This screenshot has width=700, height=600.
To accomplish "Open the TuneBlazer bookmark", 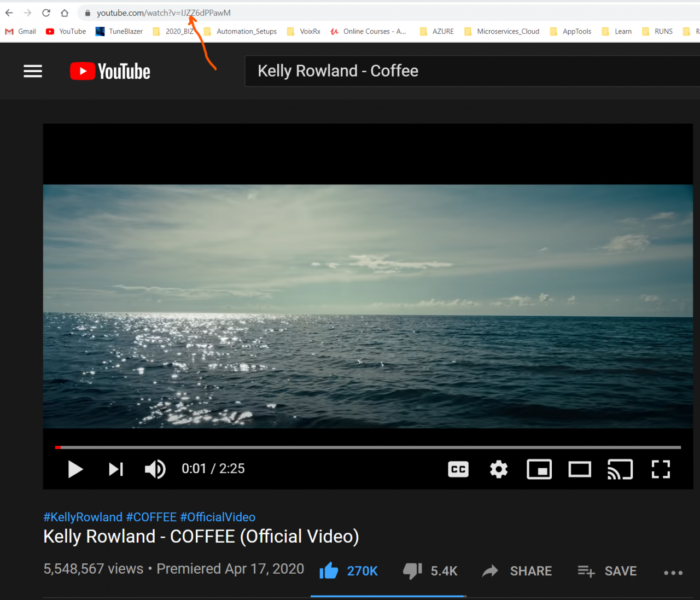I will point(119,31).
